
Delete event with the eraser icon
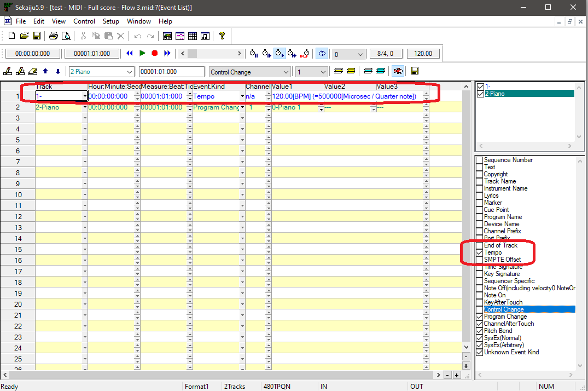click(33, 71)
